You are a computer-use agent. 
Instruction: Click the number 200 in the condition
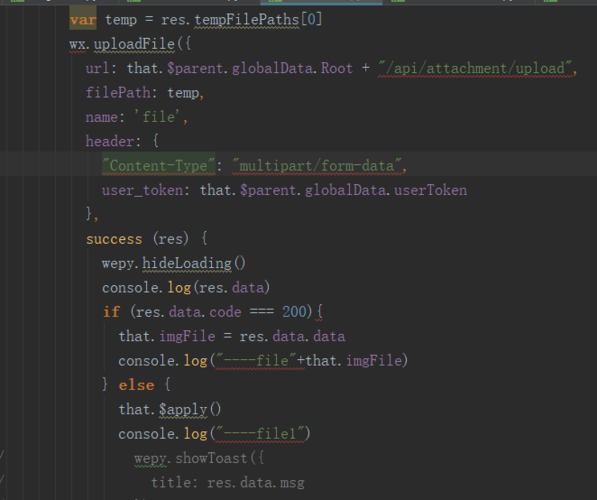coord(294,312)
